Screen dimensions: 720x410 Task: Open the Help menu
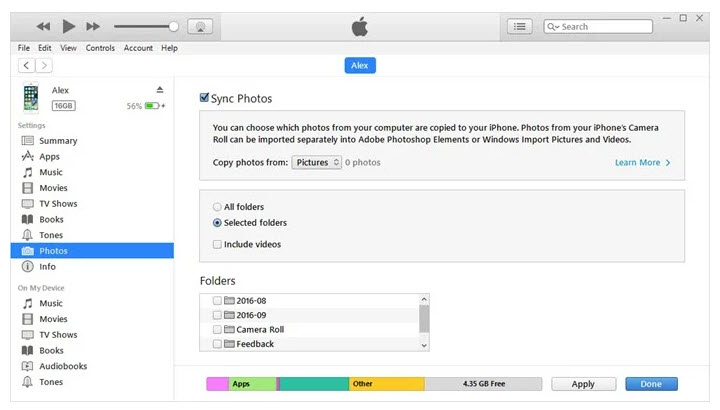[x=169, y=48]
